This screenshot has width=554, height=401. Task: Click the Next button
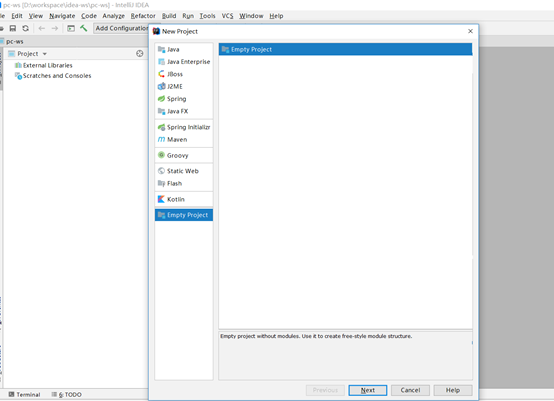(x=367, y=390)
